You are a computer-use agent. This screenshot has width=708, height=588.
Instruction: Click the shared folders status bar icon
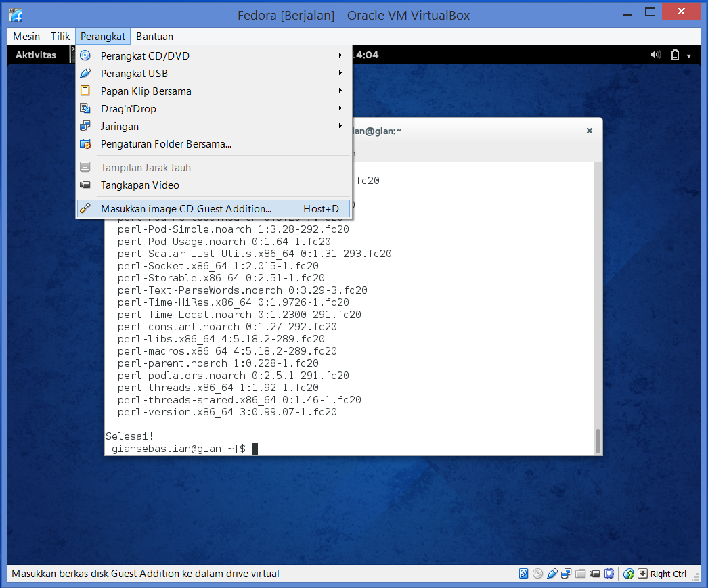(x=580, y=574)
